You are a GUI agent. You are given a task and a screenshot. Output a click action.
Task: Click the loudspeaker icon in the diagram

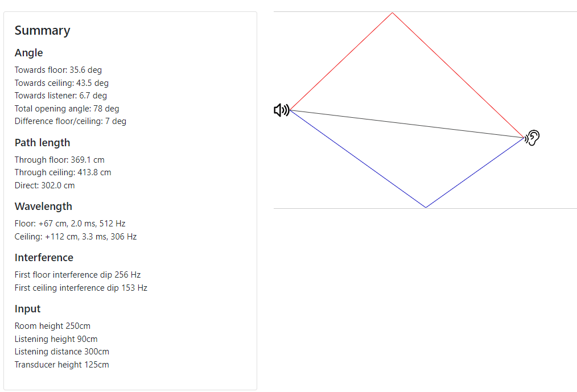click(x=282, y=110)
